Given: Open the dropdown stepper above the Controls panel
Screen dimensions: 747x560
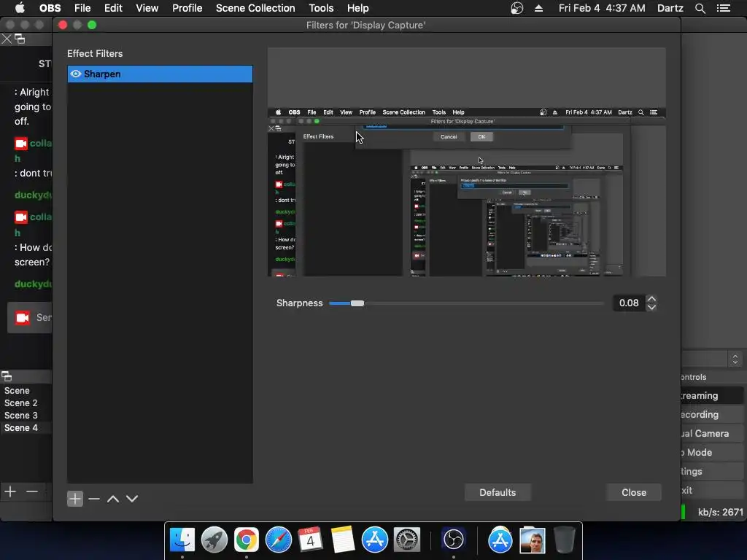Looking at the screenshot, I should tap(735, 359).
